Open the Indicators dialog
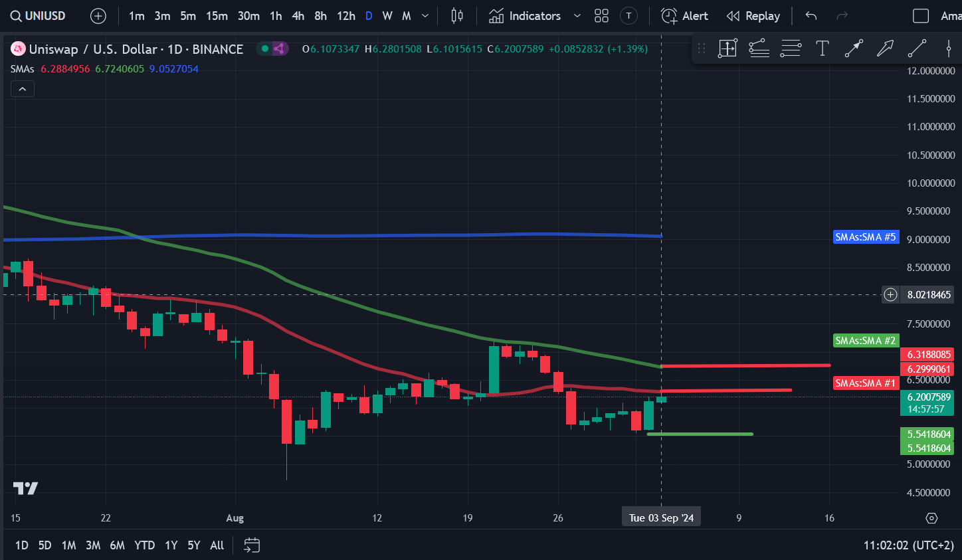 click(525, 16)
